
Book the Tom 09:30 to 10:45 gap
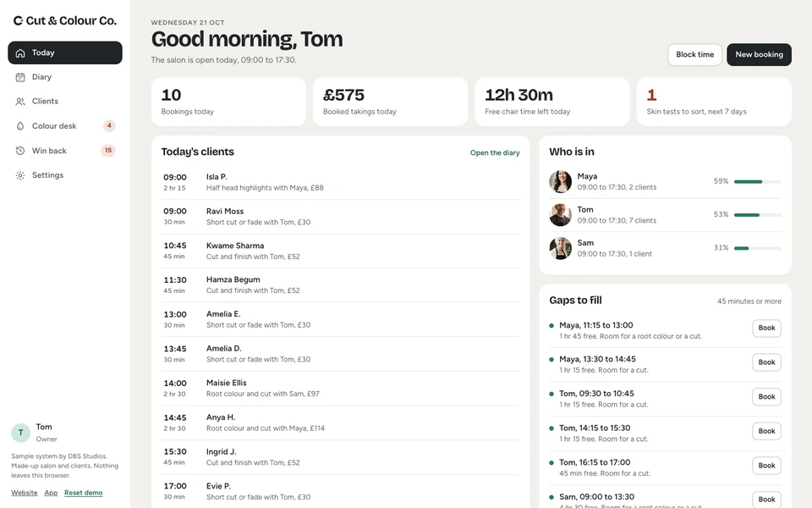point(766,396)
